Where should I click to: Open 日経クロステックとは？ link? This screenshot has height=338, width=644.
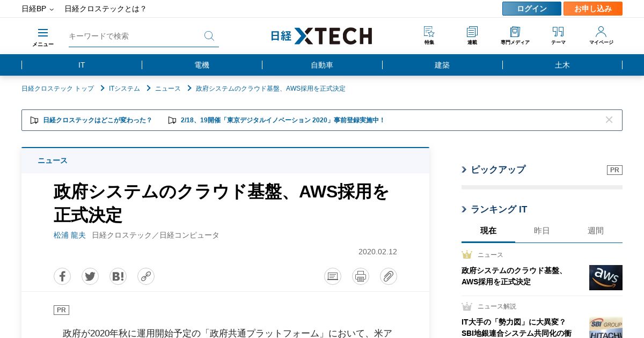tap(105, 9)
